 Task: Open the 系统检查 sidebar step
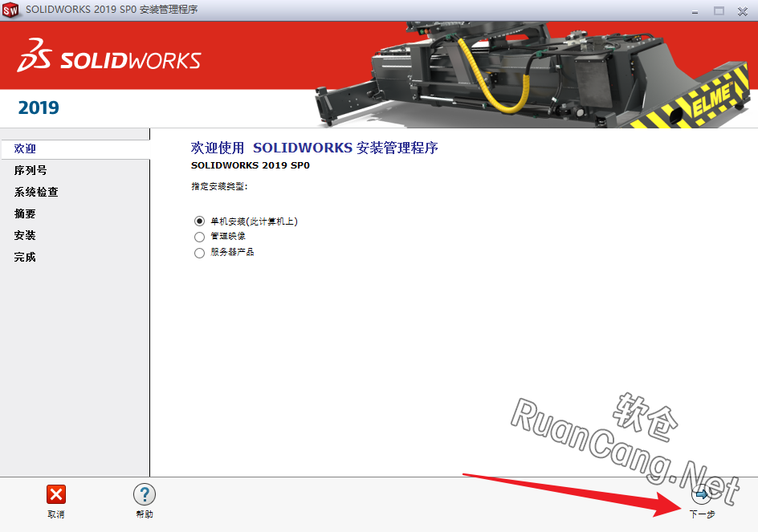coord(36,192)
